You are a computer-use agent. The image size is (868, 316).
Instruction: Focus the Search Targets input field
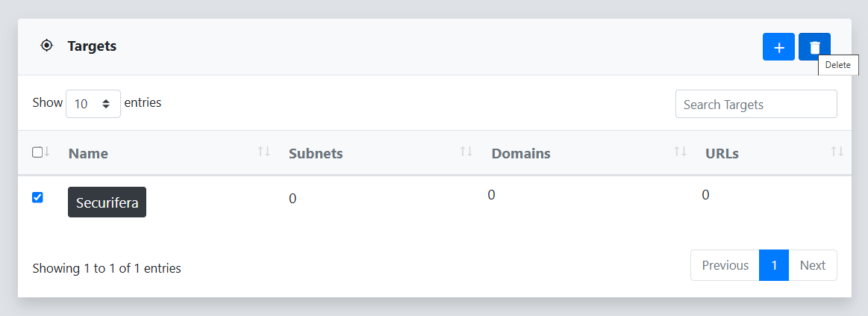click(756, 105)
